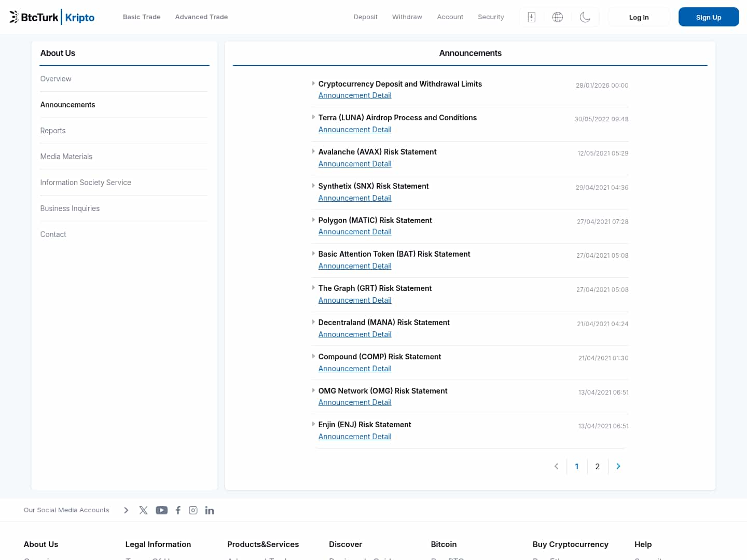747x560 pixels.
Task: Open Advanced Trade menu item
Action: (201, 17)
